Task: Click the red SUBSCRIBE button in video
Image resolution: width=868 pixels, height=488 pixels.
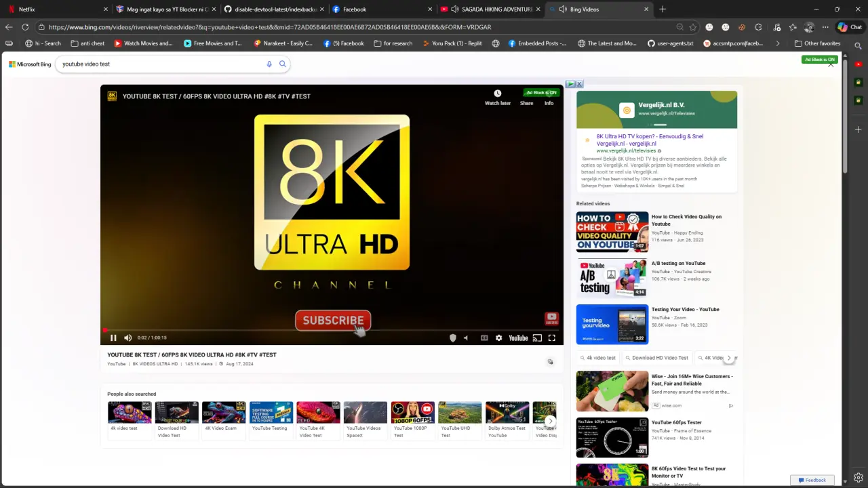Action: coord(333,321)
